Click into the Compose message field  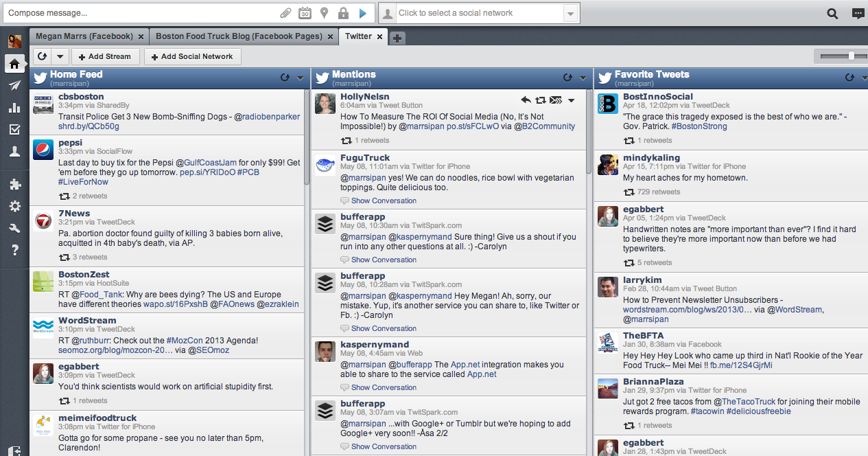tap(141, 13)
